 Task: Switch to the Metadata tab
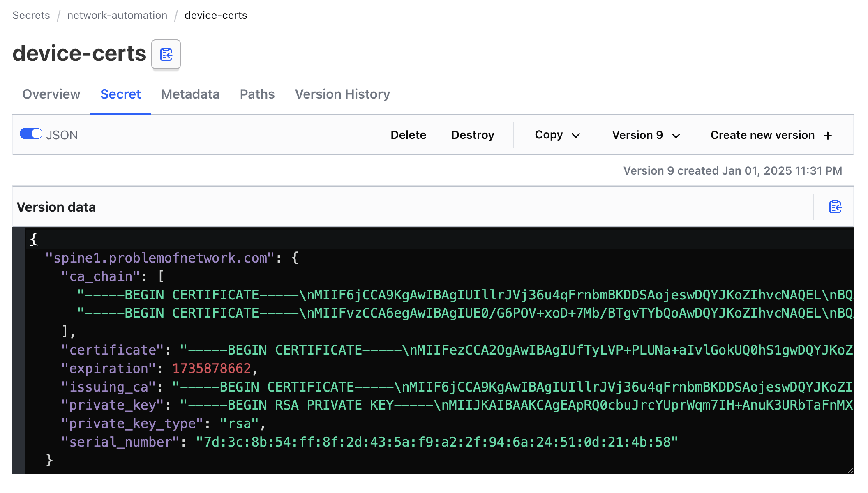click(x=190, y=94)
